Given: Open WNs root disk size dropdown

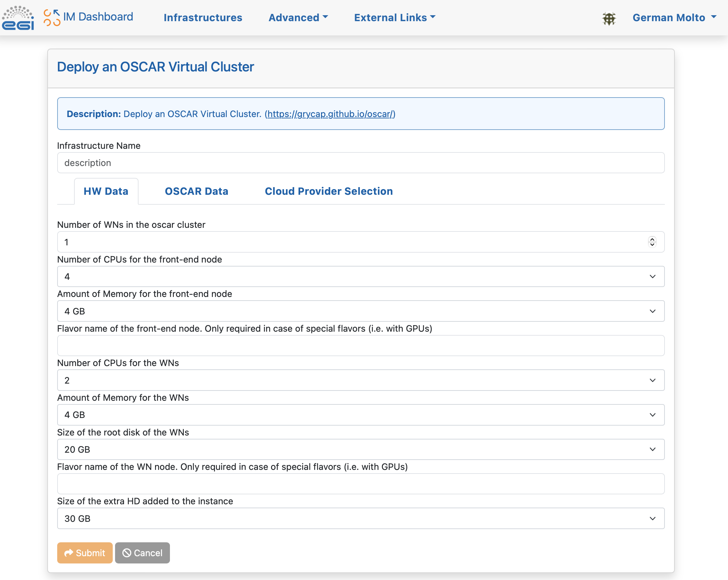Looking at the screenshot, I should tap(360, 450).
